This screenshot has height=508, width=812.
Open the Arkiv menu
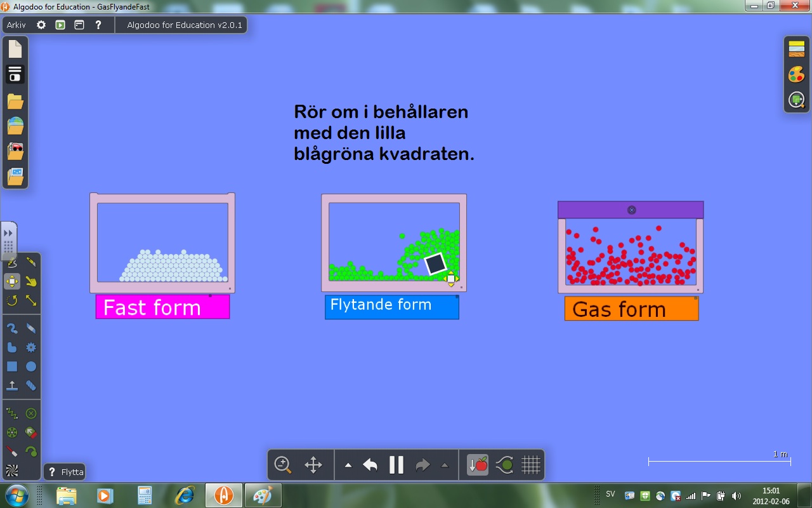click(x=16, y=25)
